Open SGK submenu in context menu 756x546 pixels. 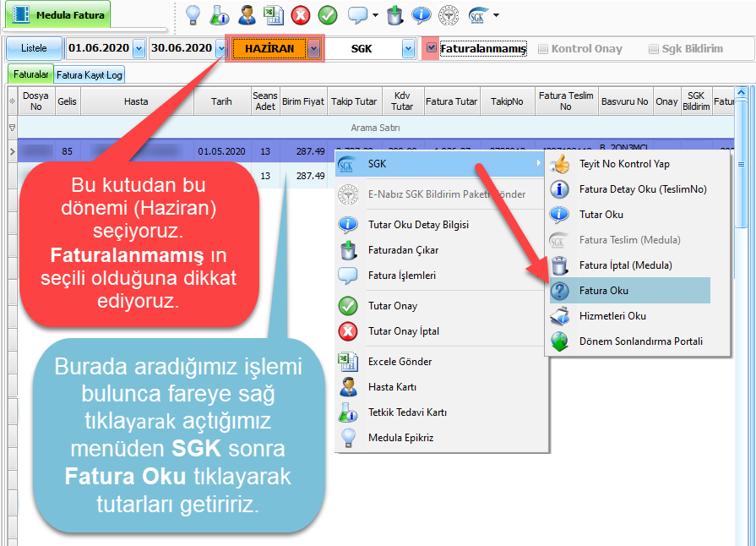[440, 163]
